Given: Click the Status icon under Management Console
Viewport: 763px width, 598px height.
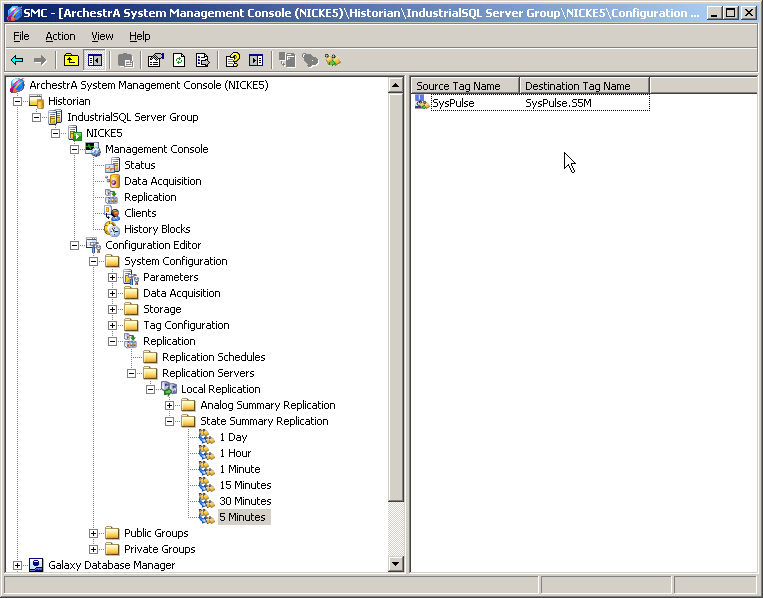Looking at the screenshot, I should click(x=112, y=165).
